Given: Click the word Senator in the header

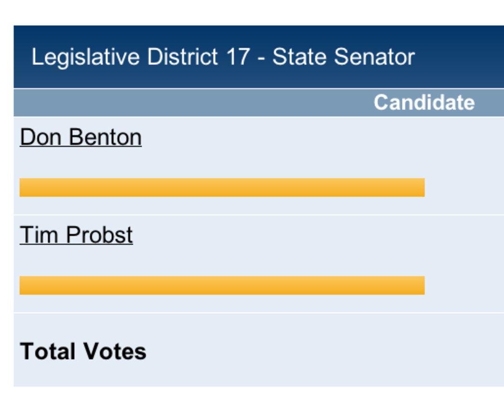Looking at the screenshot, I should 374,57.
